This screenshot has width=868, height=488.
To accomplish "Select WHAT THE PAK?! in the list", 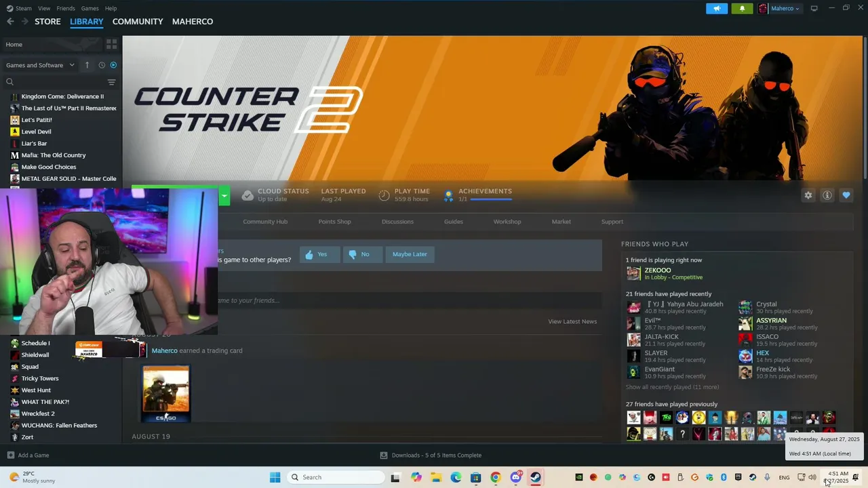I will pyautogui.click(x=45, y=402).
